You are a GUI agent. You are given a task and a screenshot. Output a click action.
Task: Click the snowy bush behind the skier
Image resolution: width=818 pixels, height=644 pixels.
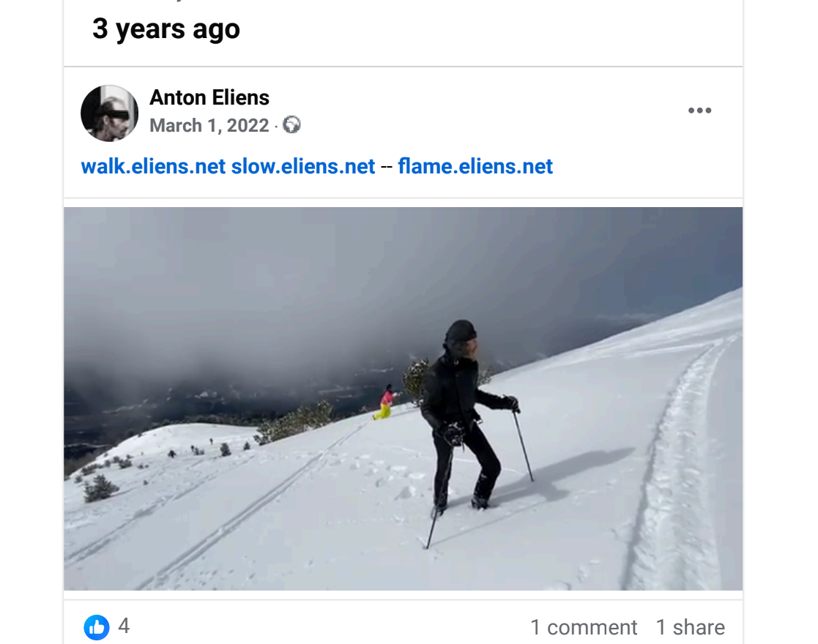point(416,380)
